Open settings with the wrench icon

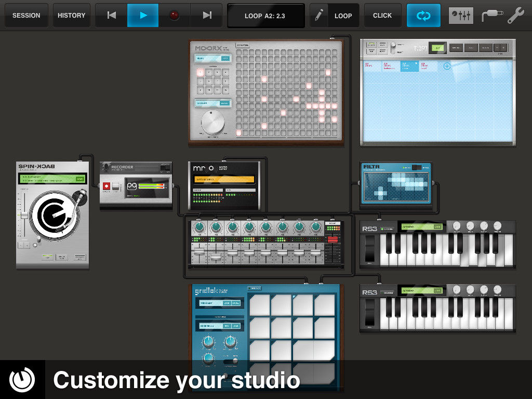(x=516, y=16)
